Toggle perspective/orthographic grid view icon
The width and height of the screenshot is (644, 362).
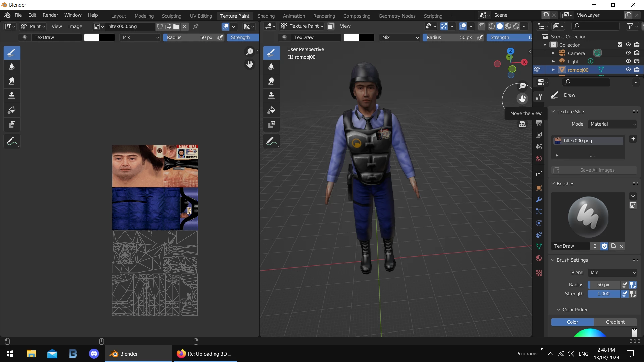coord(522,124)
